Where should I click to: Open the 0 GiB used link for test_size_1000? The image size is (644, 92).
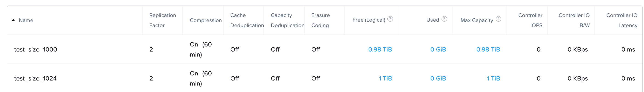pos(438,49)
